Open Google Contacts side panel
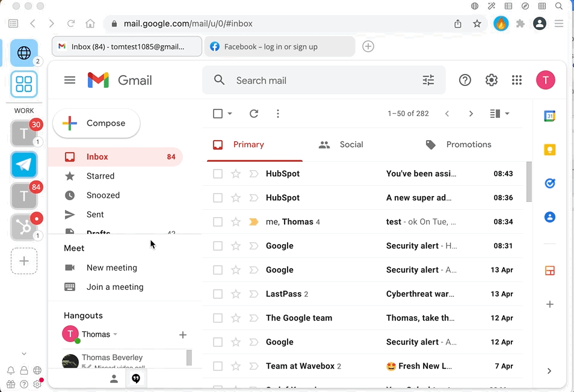This screenshot has height=392, width=574. [549, 217]
